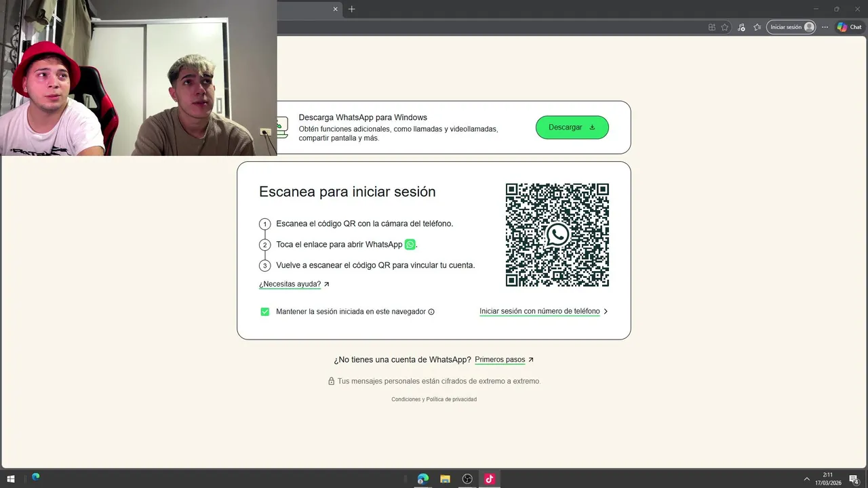Click text 'Vuelve a escanear el código QR'

point(376,265)
